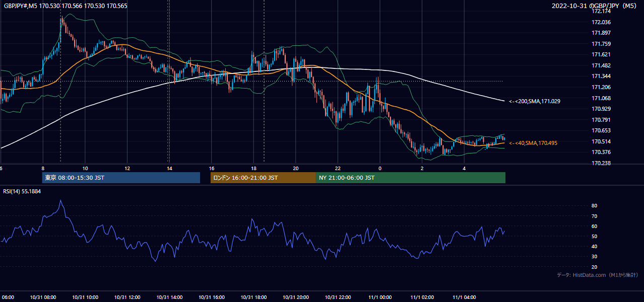Screen dimensions: 644x302
Task: Click the bottom time label 11/1 02:00
Action: coord(422,297)
